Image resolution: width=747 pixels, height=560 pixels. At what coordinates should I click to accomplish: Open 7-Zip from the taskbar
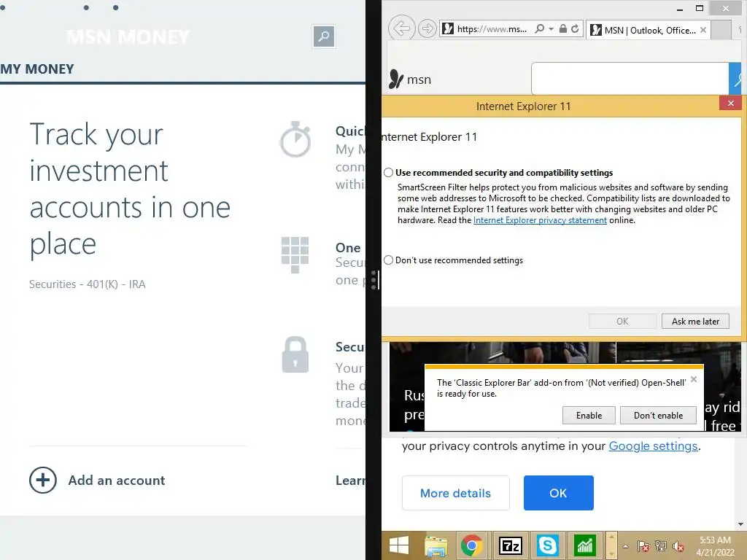510,545
